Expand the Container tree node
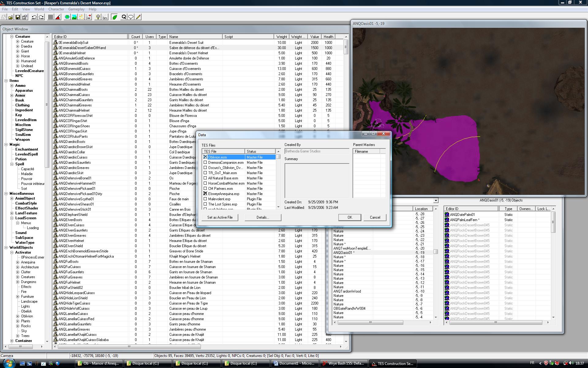588x368 pixels. [12, 341]
